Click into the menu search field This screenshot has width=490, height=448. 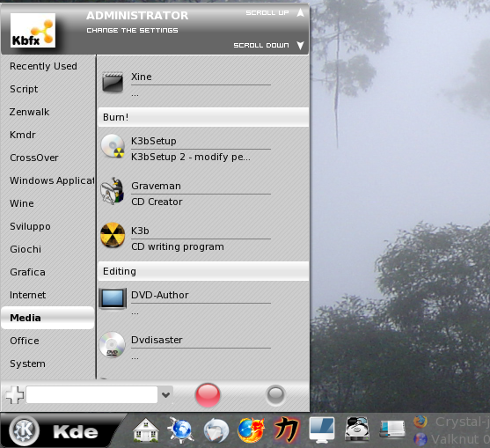(x=91, y=395)
